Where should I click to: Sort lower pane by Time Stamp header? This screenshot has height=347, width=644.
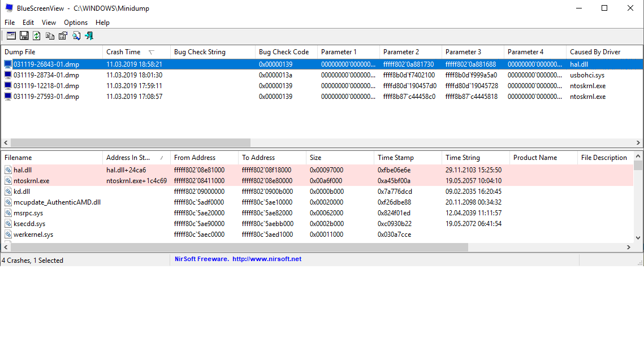408,157
